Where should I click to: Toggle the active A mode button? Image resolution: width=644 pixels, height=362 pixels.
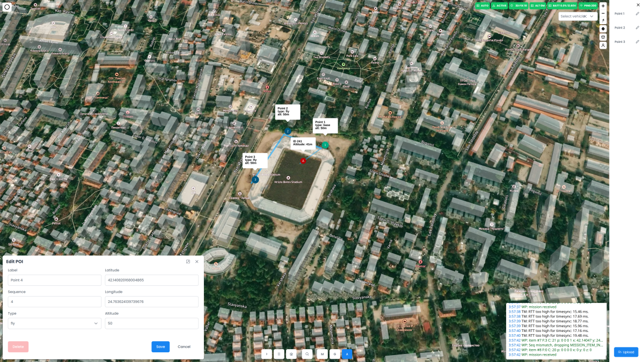tap(347, 354)
